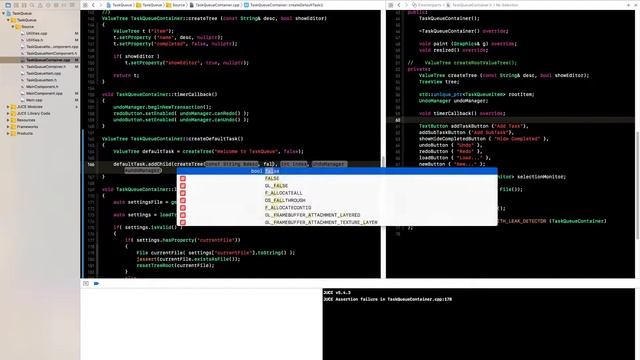Click the Source folder jump bar segment
Screen dimensions: 640x360
[x=176, y=5]
